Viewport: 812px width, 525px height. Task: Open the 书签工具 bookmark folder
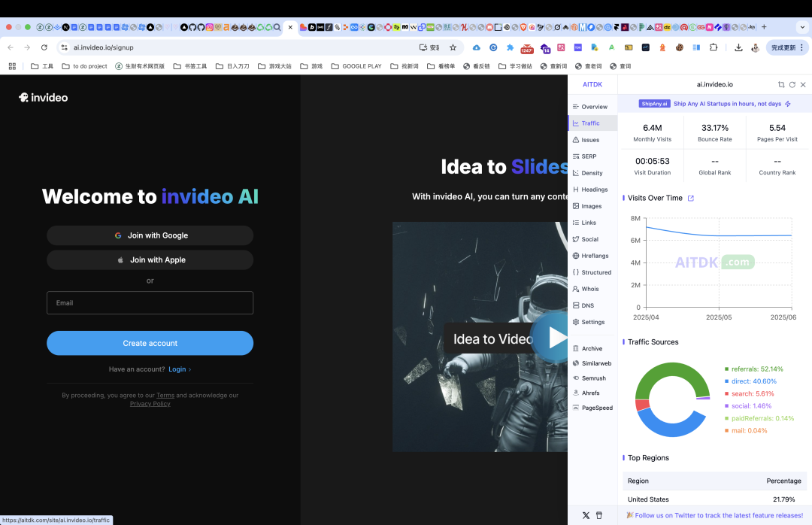[x=190, y=66]
